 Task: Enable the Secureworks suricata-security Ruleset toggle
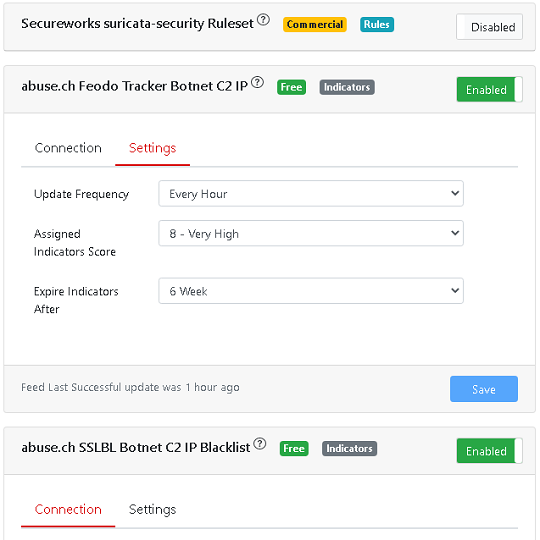(489, 27)
